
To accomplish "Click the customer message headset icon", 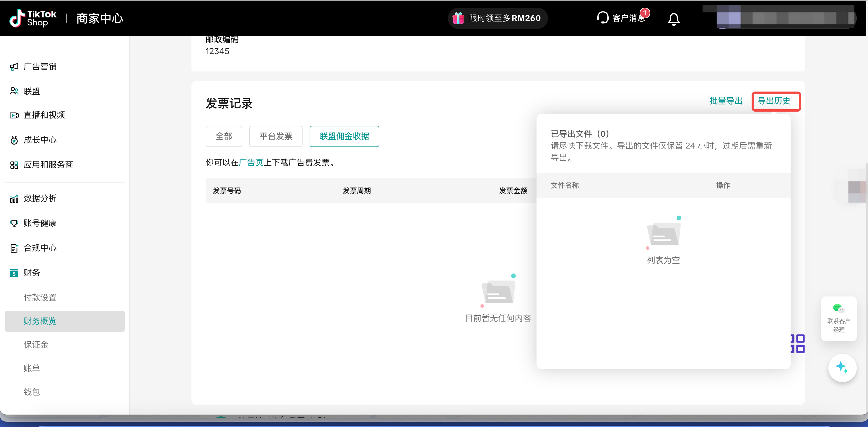I will pyautogui.click(x=602, y=17).
